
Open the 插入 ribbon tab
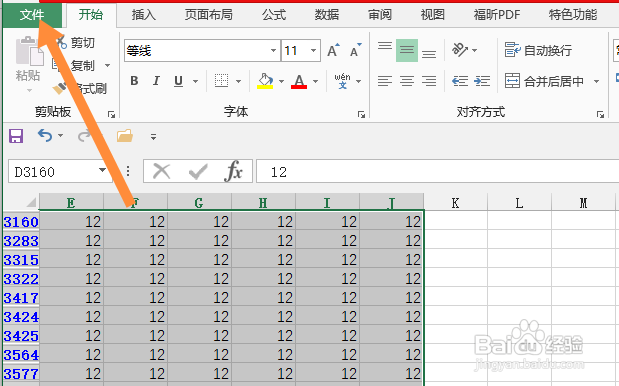point(144,15)
